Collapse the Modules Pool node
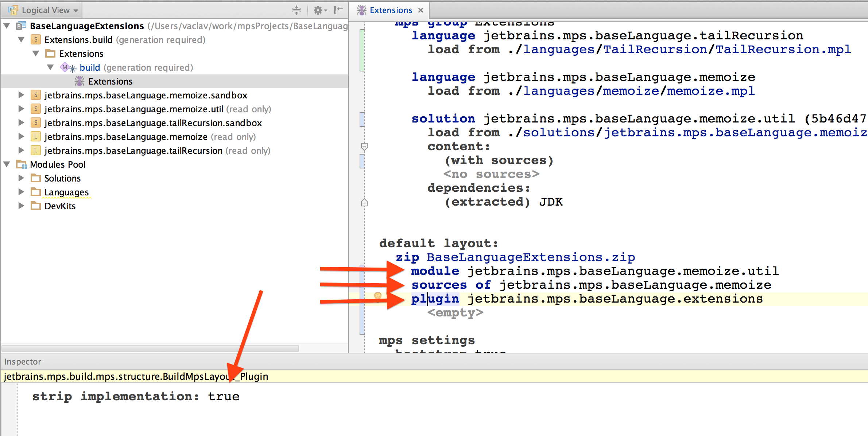Screen dimensions: 868x436 point(7,164)
